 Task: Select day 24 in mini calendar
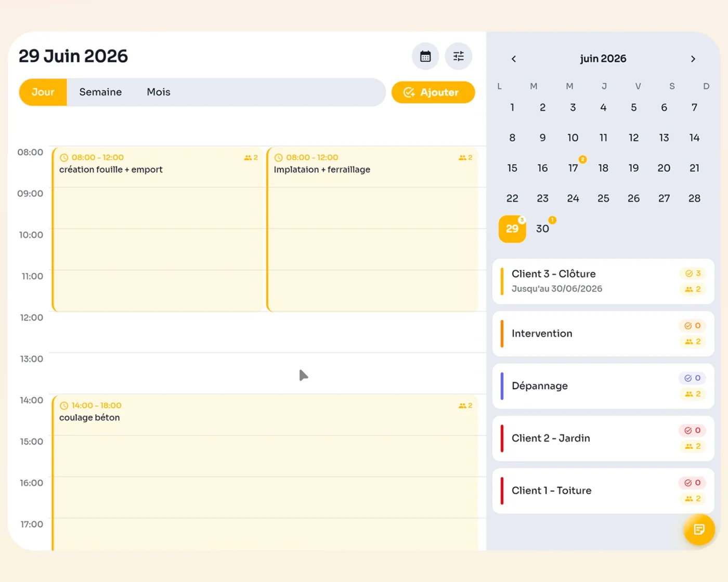point(573,199)
